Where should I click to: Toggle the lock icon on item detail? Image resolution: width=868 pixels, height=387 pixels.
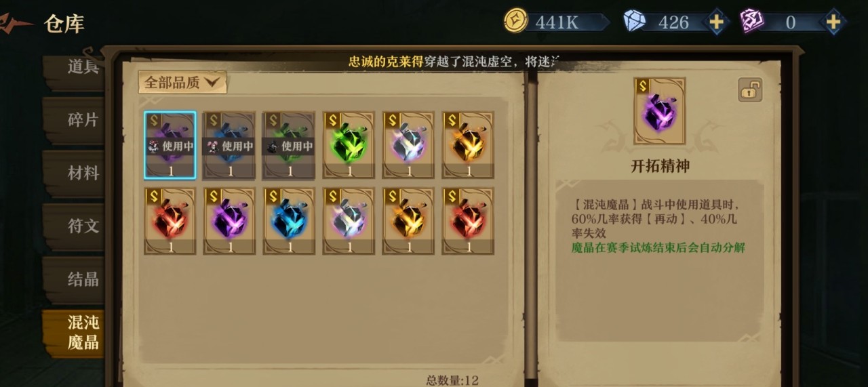[x=750, y=89]
